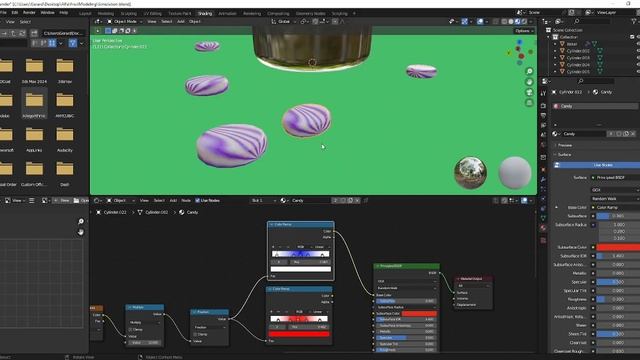Toggle Clamp checkbox on Fraction node
The height and width of the screenshot is (360, 640).
click(x=196, y=334)
